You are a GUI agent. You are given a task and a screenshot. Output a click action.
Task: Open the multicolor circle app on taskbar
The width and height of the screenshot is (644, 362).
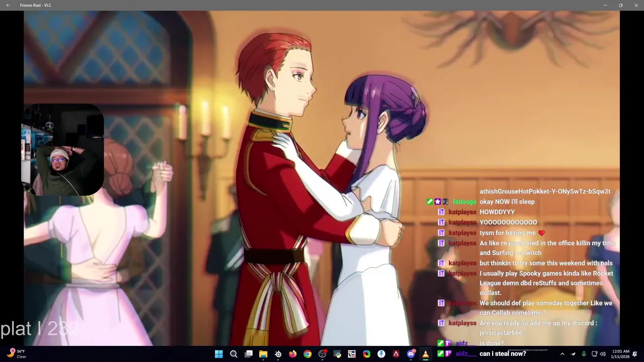pyautogui.click(x=367, y=354)
